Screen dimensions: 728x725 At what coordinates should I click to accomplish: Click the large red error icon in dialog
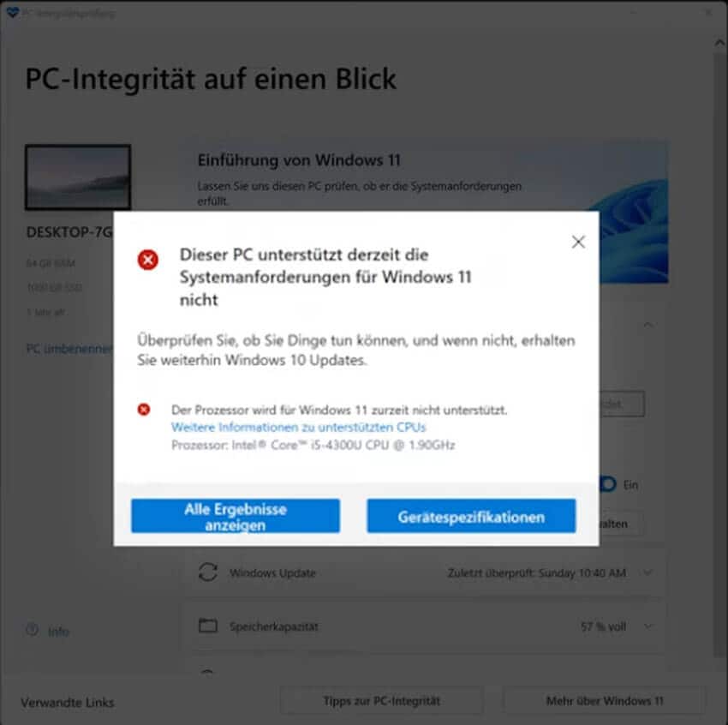point(147,260)
